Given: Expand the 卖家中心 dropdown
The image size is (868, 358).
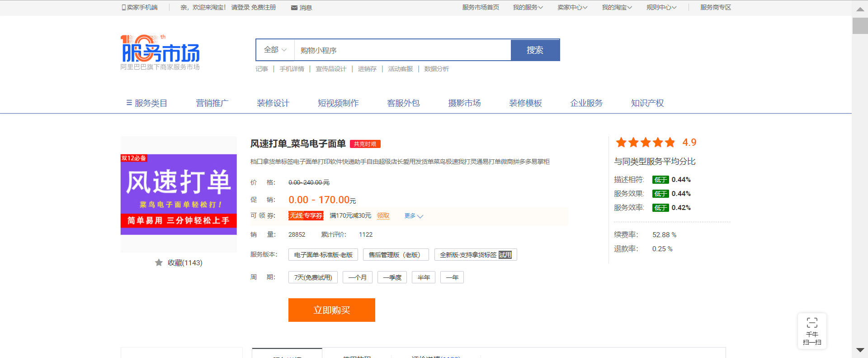Looking at the screenshot, I should [x=572, y=7].
